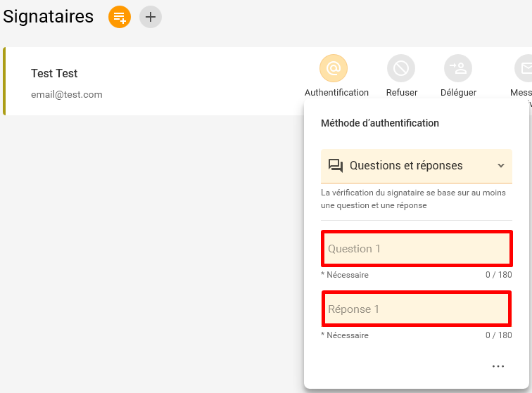Open the Authentification at-sign icon
The width and height of the screenshot is (532, 393).
[334, 68]
